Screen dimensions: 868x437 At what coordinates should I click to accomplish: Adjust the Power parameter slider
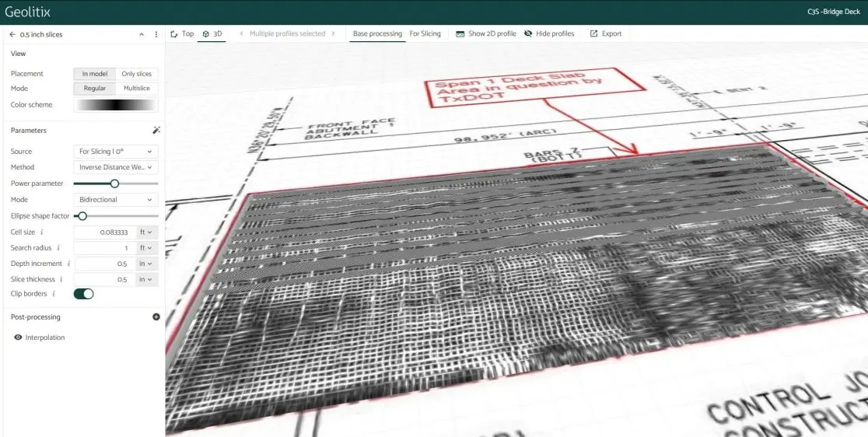[114, 184]
